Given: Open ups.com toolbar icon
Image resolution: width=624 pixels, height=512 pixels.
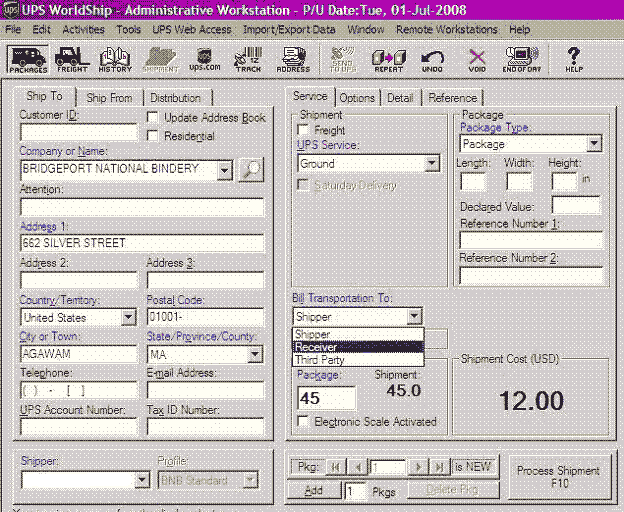Looking at the screenshot, I should [x=205, y=60].
